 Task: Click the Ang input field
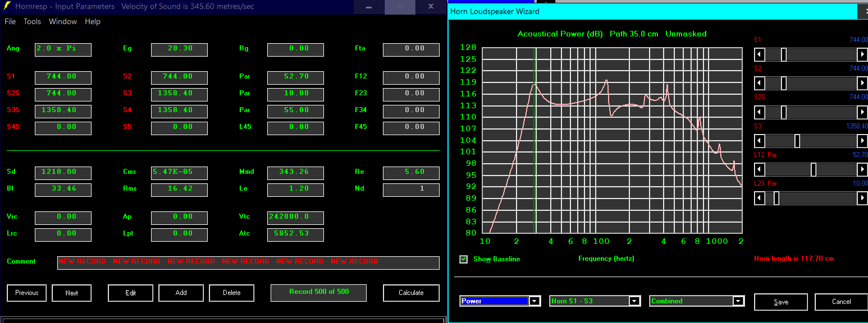tap(63, 49)
